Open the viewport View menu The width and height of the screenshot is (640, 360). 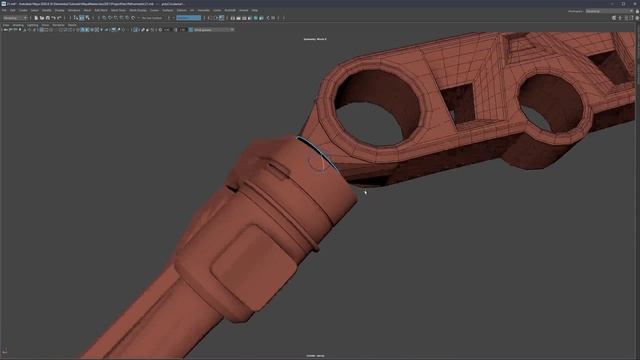click(6, 25)
